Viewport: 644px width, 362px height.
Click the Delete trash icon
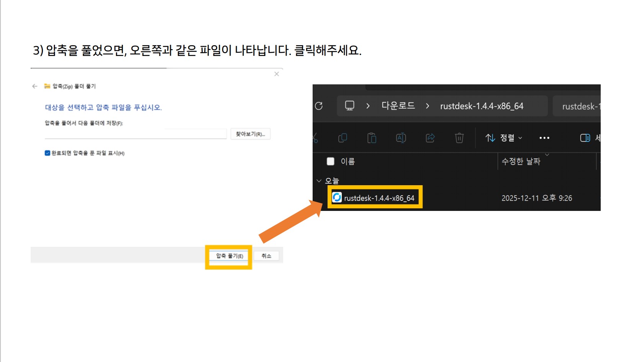coord(459,138)
